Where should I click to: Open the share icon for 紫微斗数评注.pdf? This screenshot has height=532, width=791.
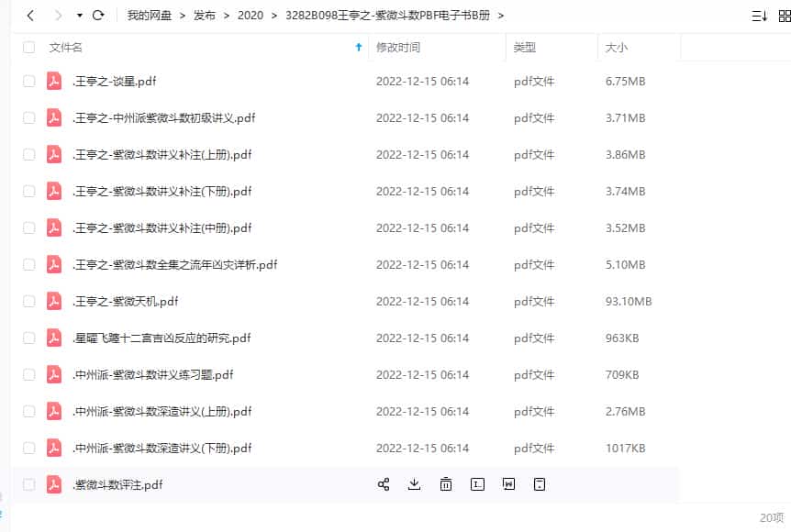coord(383,484)
